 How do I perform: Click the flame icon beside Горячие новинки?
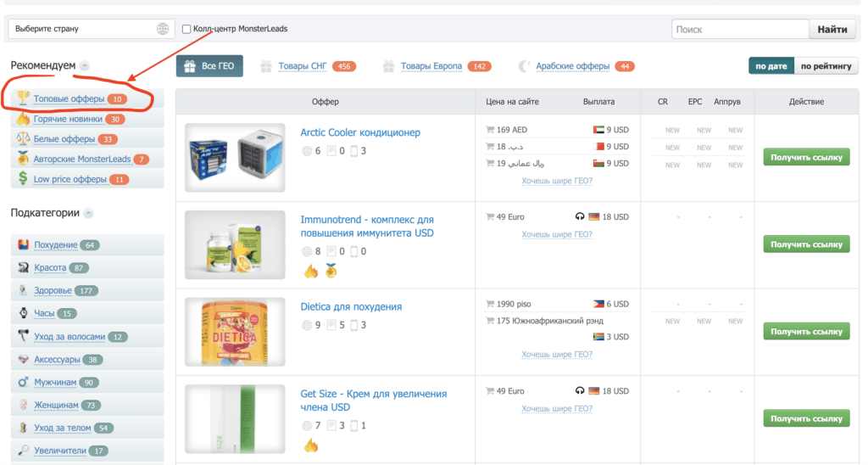tap(23, 119)
